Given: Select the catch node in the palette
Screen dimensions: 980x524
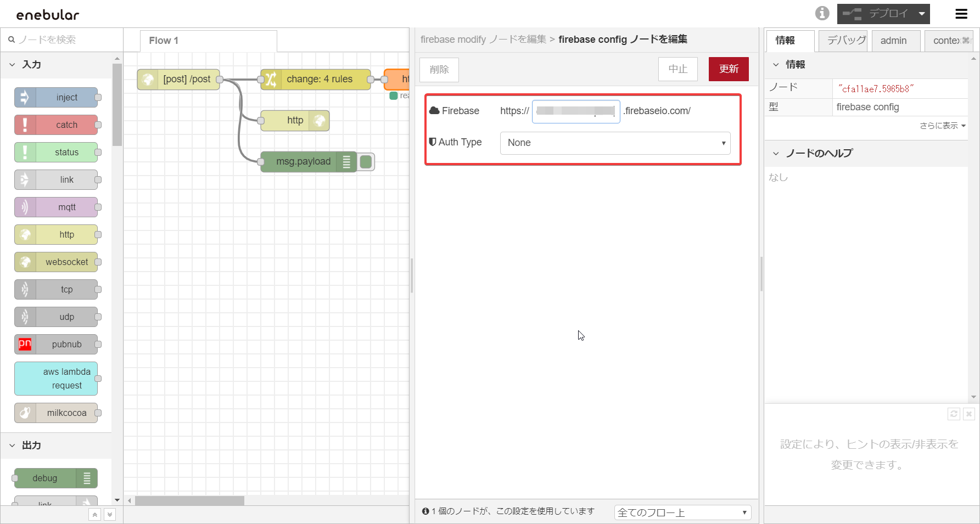Looking at the screenshot, I should (x=57, y=125).
